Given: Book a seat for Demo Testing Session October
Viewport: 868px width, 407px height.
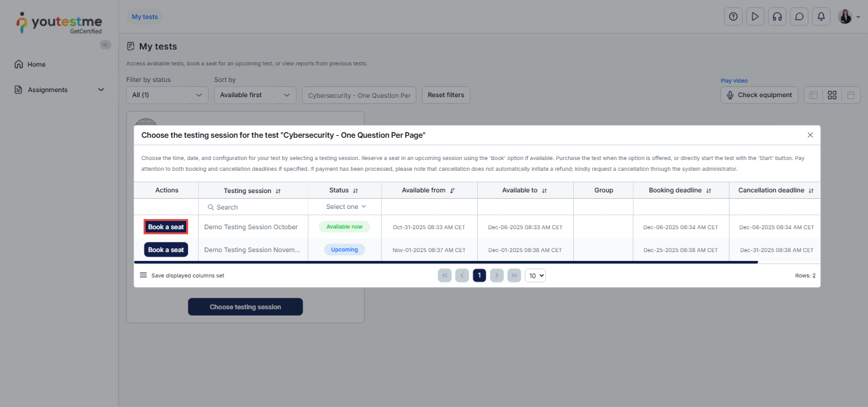Looking at the screenshot, I should pyautogui.click(x=166, y=227).
